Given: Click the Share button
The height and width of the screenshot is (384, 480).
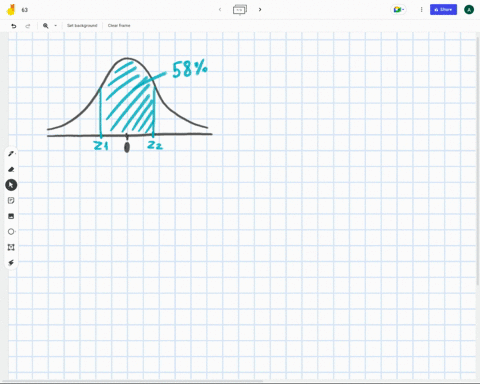Looking at the screenshot, I should 443,10.
